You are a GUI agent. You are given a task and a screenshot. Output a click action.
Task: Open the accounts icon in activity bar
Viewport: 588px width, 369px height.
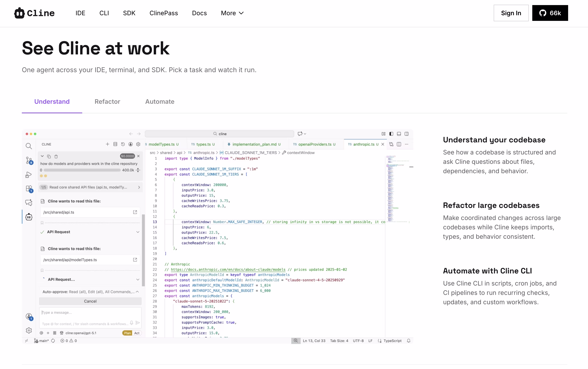[29, 317]
